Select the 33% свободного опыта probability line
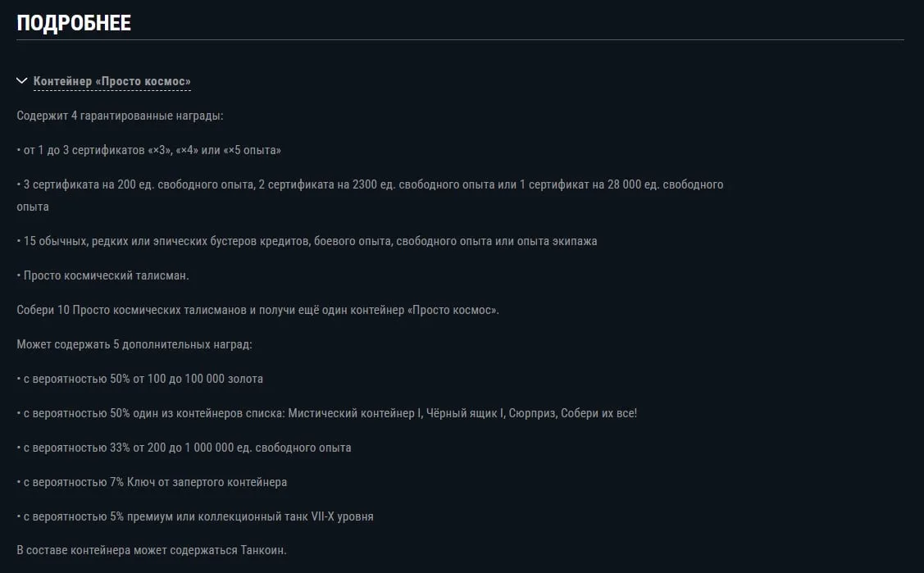The height and width of the screenshot is (573, 924). (x=184, y=448)
